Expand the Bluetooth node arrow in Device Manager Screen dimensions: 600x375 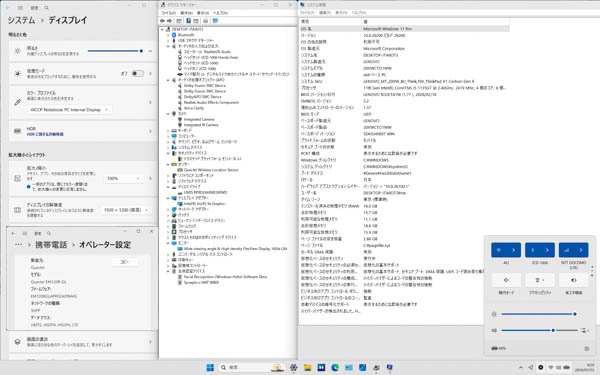pyautogui.click(x=168, y=35)
